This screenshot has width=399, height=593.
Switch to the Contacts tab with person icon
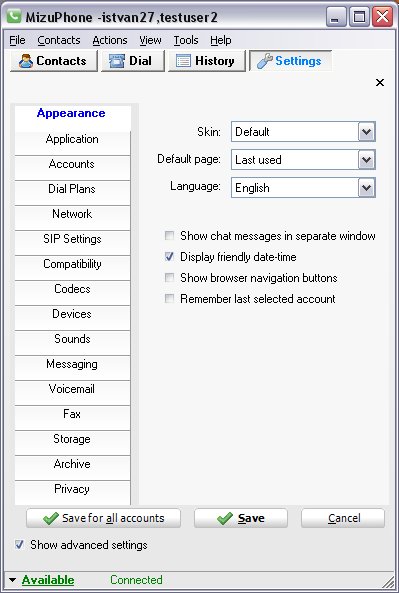pyautogui.click(x=54, y=61)
